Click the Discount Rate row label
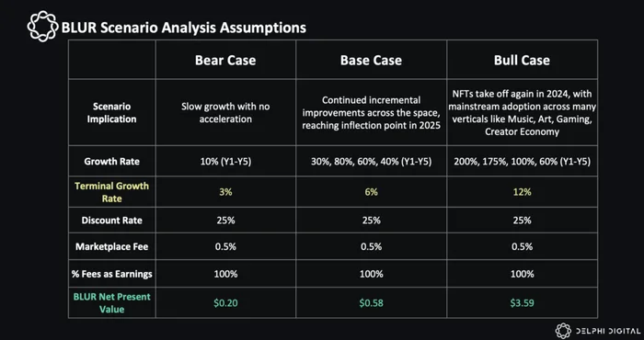 point(111,221)
